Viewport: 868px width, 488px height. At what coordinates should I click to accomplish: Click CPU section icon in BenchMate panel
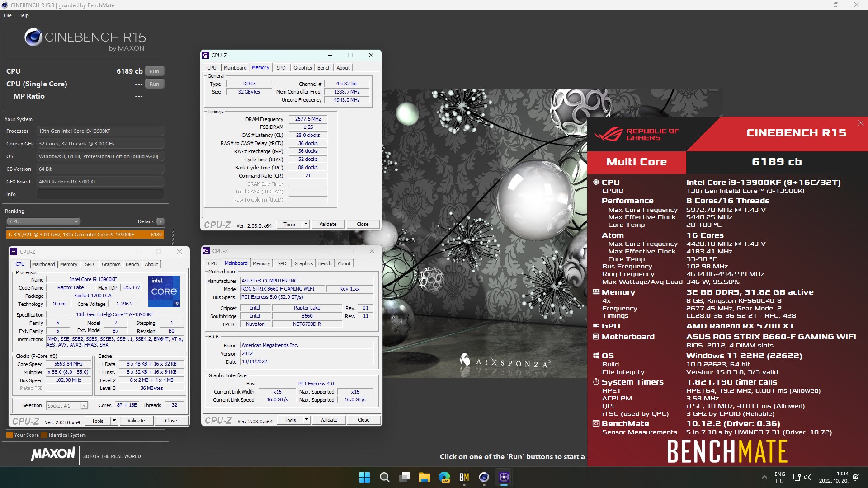[x=596, y=182]
